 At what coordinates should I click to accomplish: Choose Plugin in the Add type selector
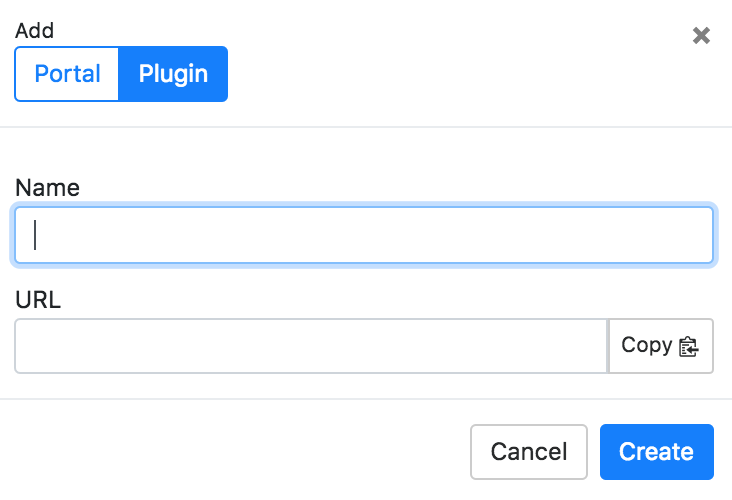click(173, 74)
